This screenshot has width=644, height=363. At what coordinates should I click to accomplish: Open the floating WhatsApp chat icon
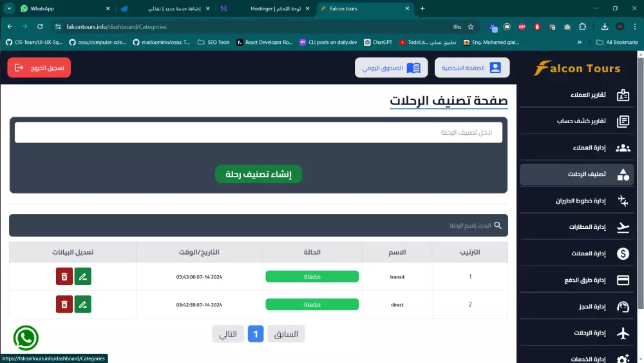26,338
